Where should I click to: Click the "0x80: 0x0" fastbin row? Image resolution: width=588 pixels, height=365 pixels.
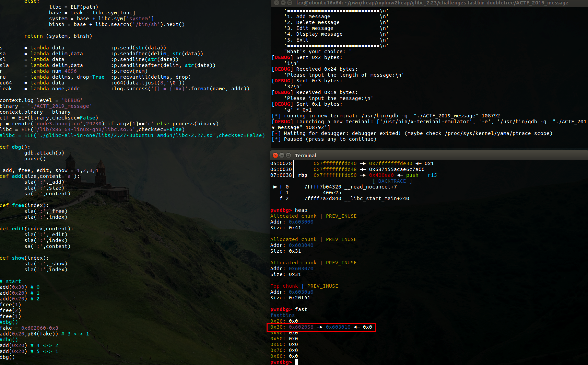284,356
